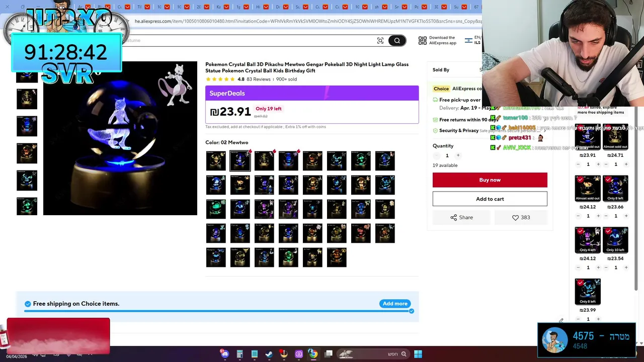The height and width of the screenshot is (362, 644).
Task: Click the Add more button
Action: (395, 304)
